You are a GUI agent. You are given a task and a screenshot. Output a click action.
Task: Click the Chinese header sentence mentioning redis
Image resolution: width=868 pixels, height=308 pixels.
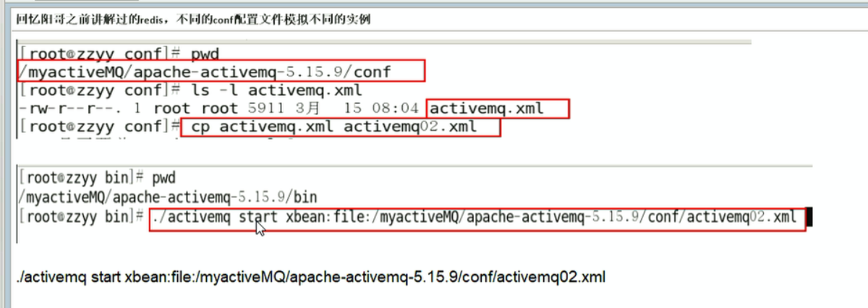tap(194, 20)
